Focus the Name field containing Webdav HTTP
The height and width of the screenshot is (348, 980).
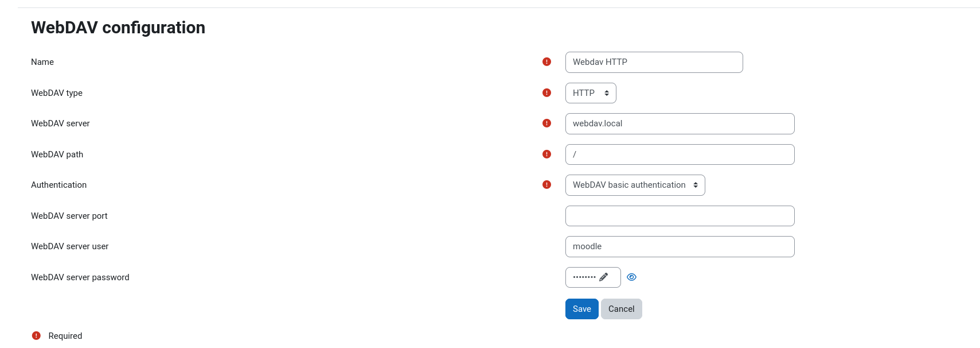point(654,62)
